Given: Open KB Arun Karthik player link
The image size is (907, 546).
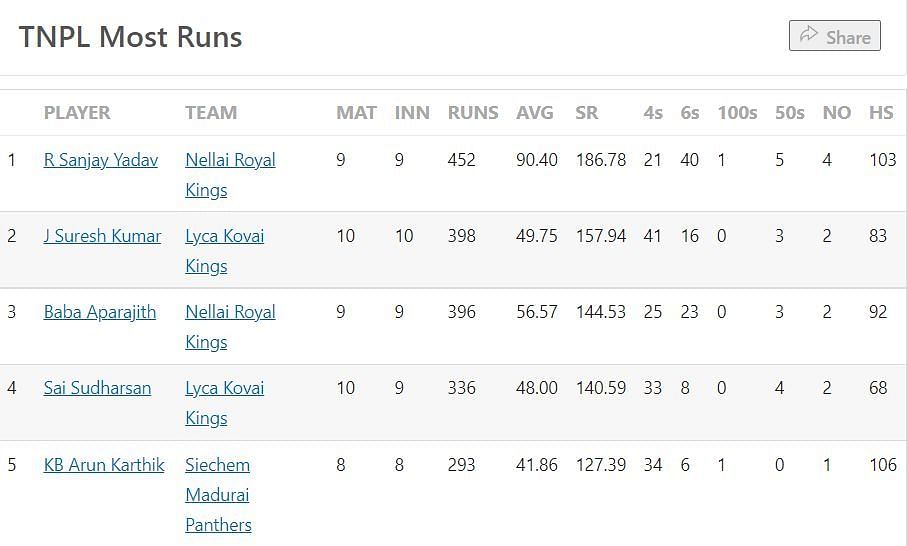Looking at the screenshot, I should click(104, 465).
